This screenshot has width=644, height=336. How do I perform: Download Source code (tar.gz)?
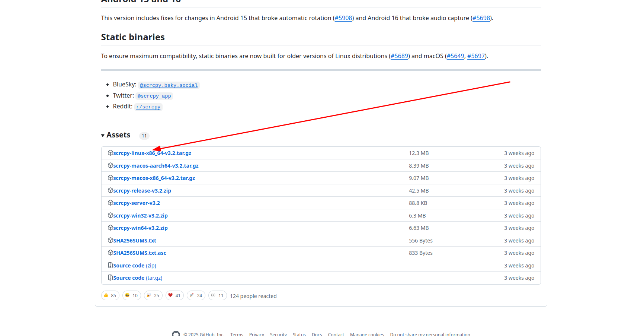click(138, 278)
